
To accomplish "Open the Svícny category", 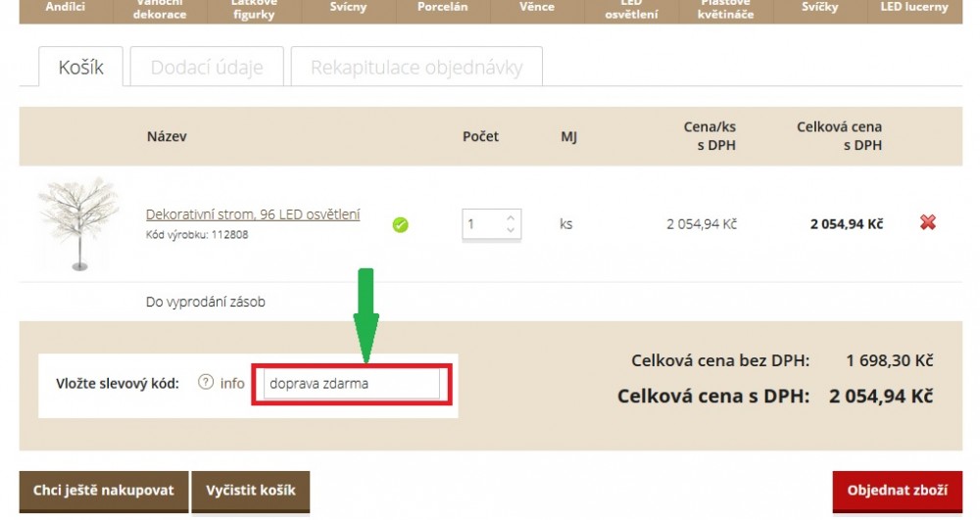I will point(348,8).
